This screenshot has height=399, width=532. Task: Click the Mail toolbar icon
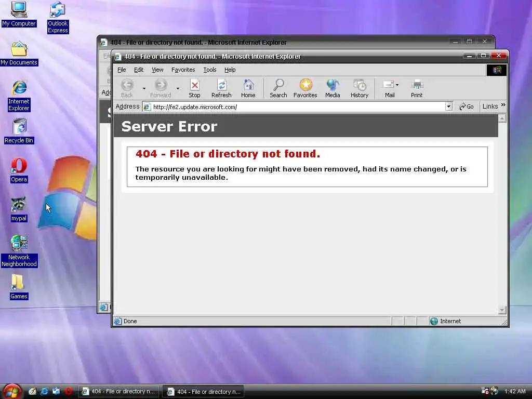point(389,88)
